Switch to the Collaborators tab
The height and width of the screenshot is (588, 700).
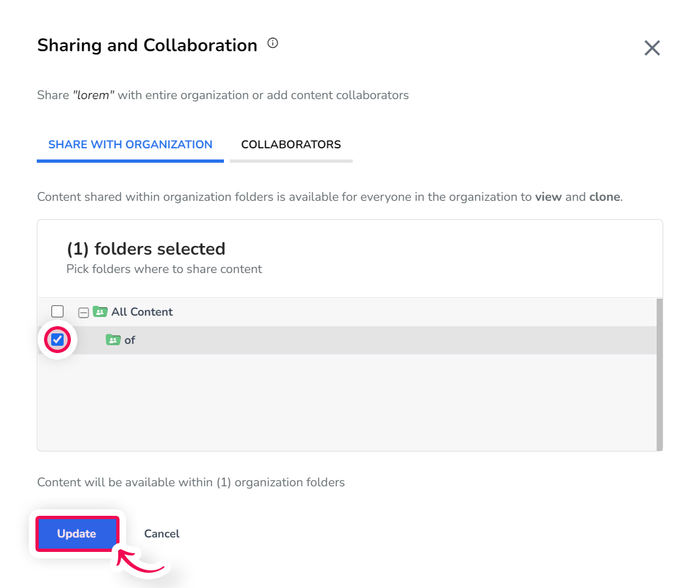(x=291, y=144)
